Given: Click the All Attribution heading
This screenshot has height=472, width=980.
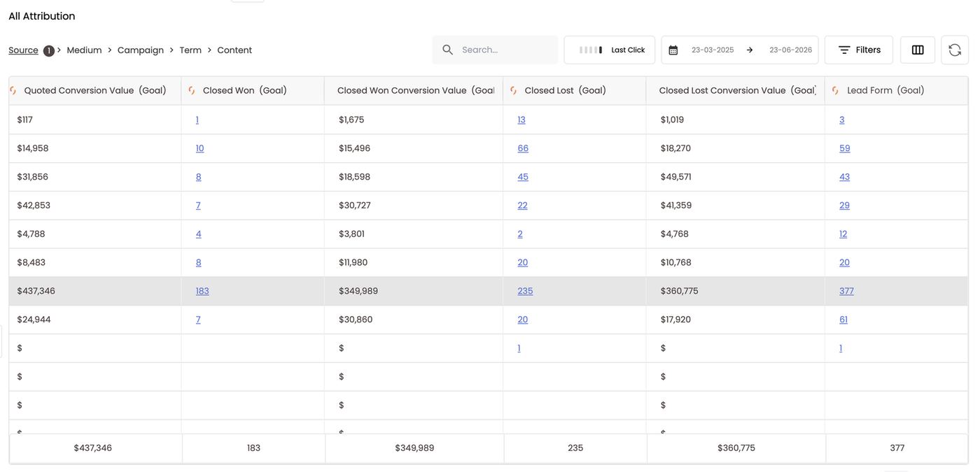Looking at the screenshot, I should (x=42, y=16).
